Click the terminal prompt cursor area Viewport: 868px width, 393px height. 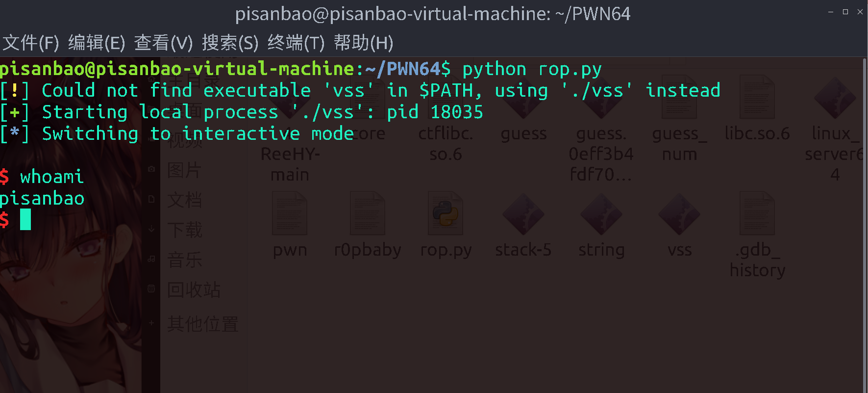click(25, 220)
